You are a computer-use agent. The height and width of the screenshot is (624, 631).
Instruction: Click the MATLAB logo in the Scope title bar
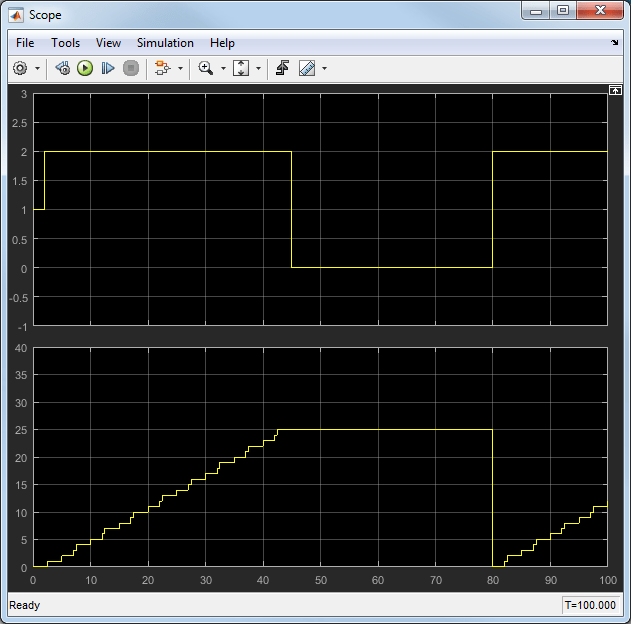pyautogui.click(x=16, y=15)
